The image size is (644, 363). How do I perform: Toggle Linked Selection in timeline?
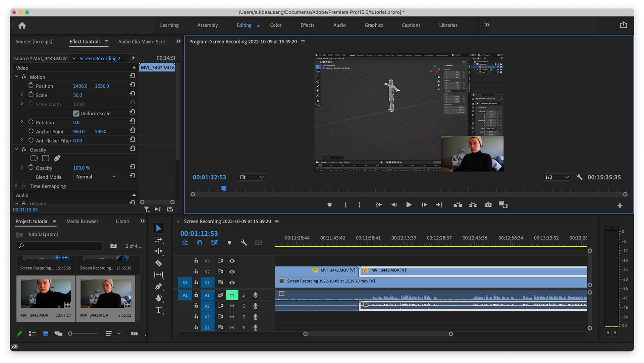[214, 243]
